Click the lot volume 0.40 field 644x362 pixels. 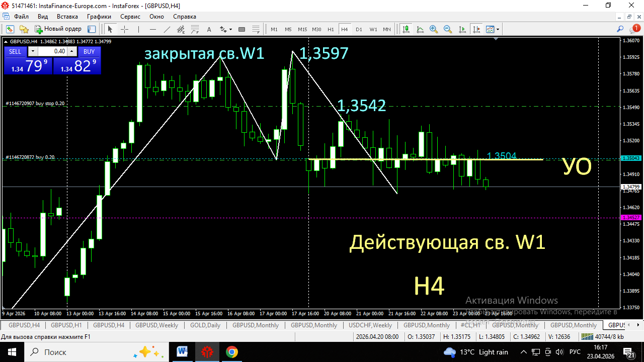52,51
